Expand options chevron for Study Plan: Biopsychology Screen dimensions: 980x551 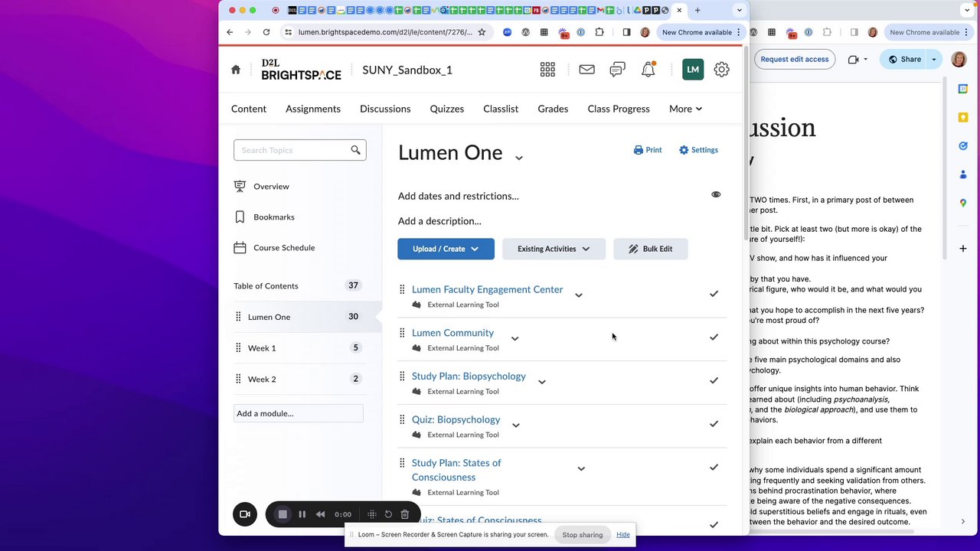tap(541, 382)
